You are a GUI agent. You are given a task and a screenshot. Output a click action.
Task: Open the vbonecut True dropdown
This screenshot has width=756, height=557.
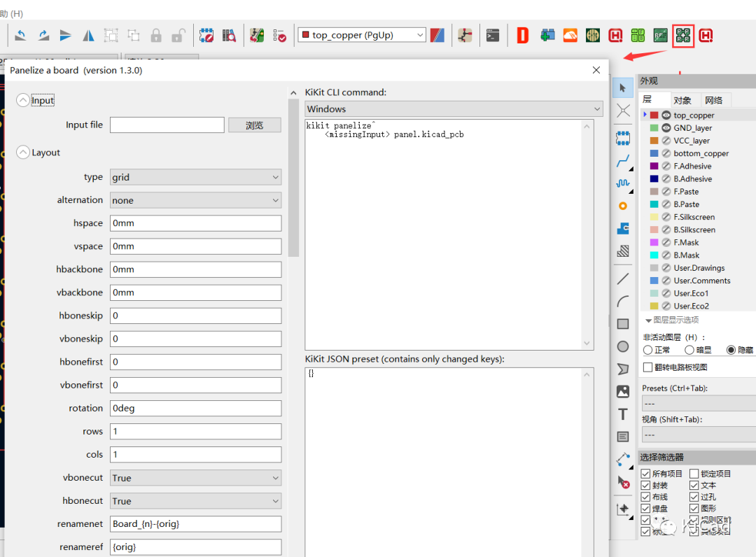(196, 478)
